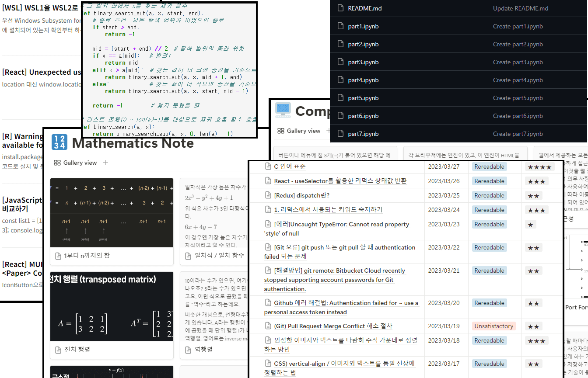This screenshot has height=378, width=588.
Task: Click the four-star rating in the "C 언어 표준" row
Action: tap(539, 166)
